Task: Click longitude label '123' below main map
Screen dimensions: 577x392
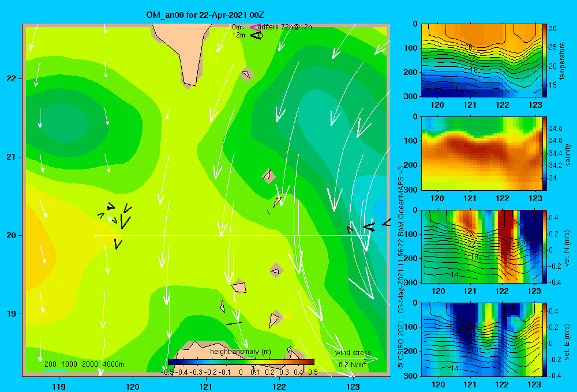Action: pos(353,387)
